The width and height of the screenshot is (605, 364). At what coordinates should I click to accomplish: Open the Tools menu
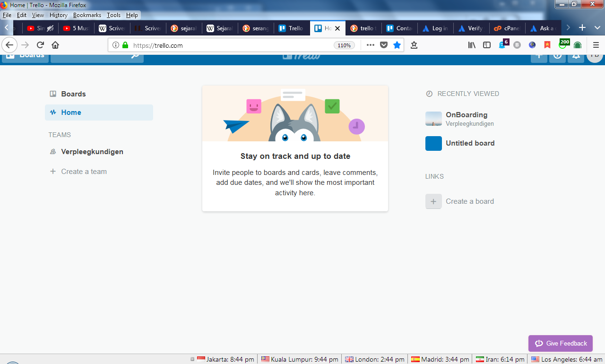113,15
